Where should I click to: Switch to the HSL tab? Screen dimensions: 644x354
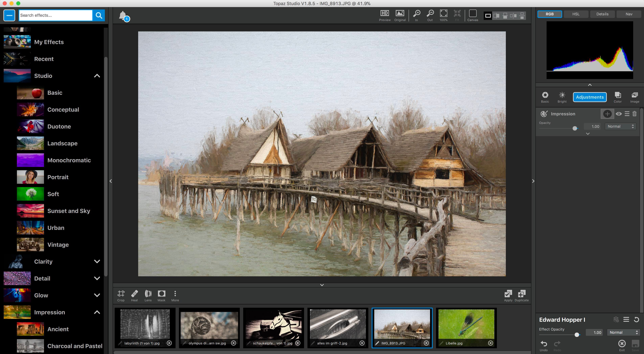click(x=576, y=14)
